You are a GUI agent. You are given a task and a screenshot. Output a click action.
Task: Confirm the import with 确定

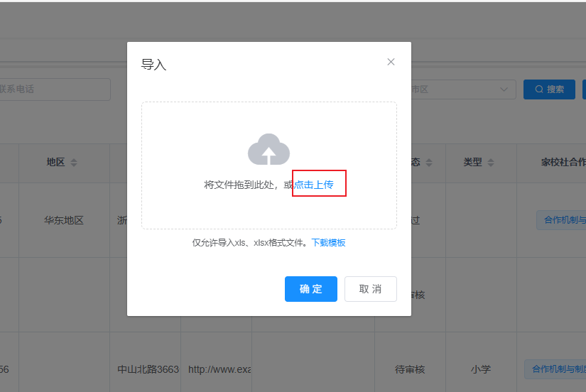click(310, 289)
